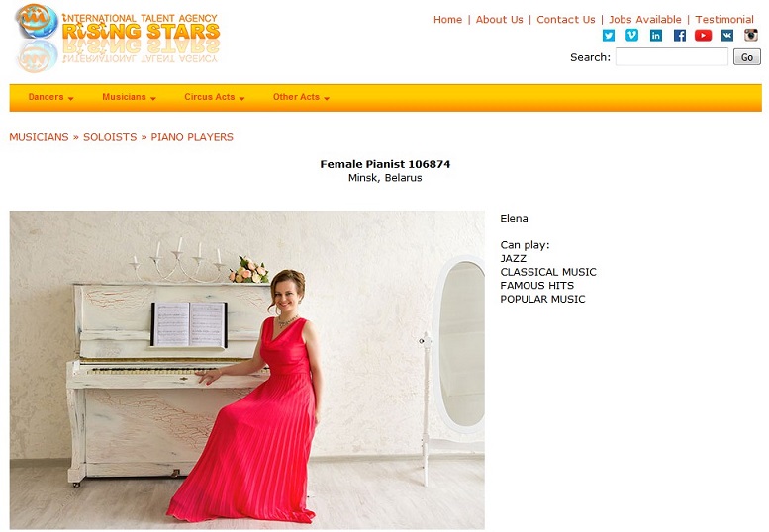The height and width of the screenshot is (532, 769).
Task: Select the PIANO PLAYERS breadcrumb link
Action: 192,137
